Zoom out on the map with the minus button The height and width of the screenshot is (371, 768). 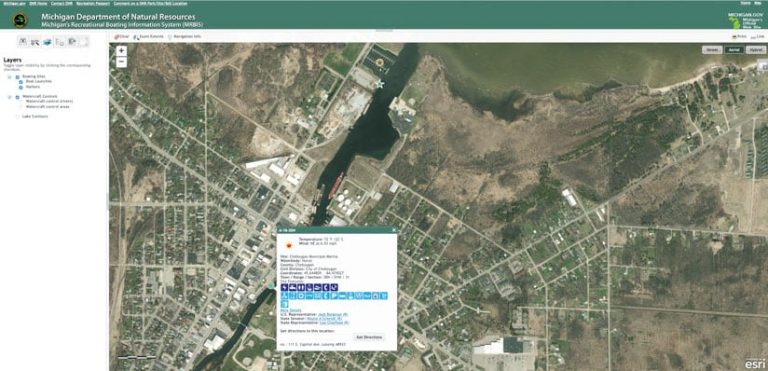click(121, 62)
